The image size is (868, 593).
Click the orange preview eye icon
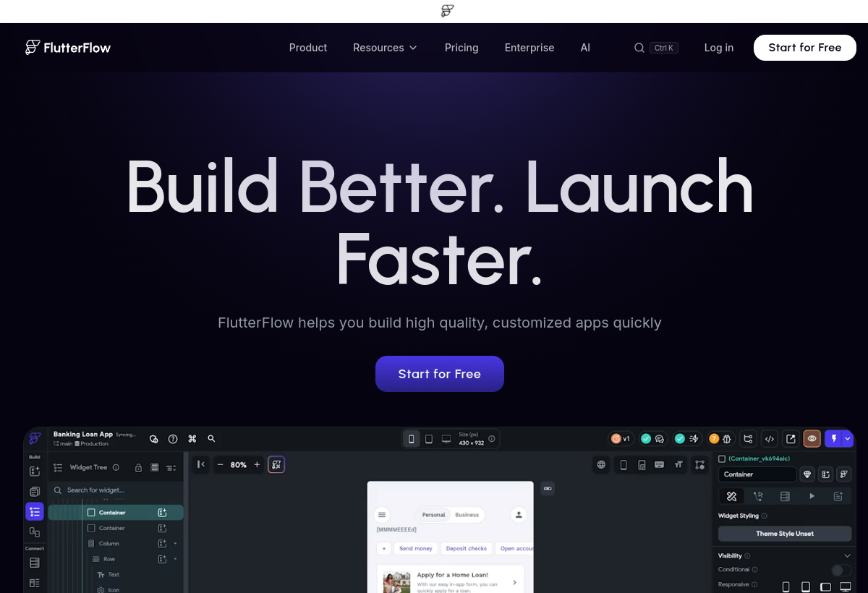812,438
